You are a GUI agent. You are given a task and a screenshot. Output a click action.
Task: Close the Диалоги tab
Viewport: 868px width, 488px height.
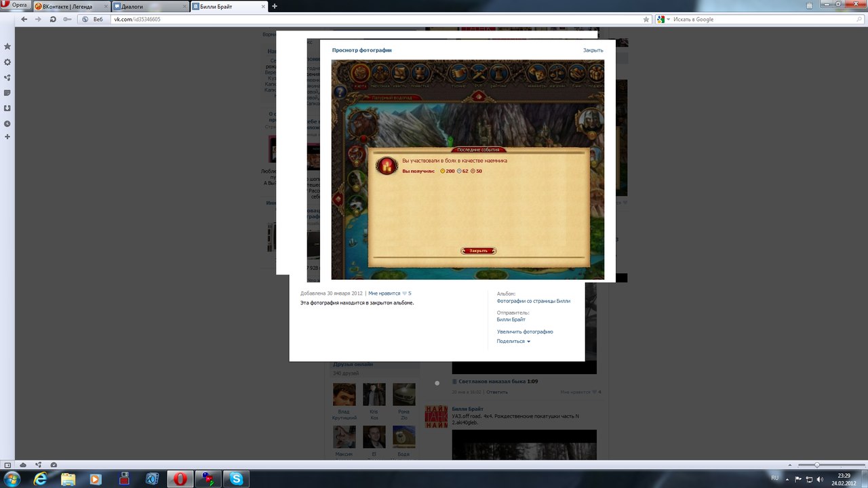click(184, 6)
